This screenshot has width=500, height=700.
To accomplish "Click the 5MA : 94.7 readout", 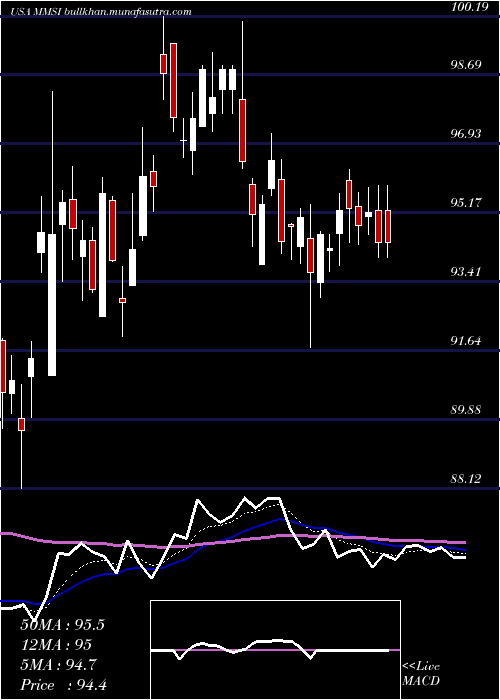I will tap(59, 665).
